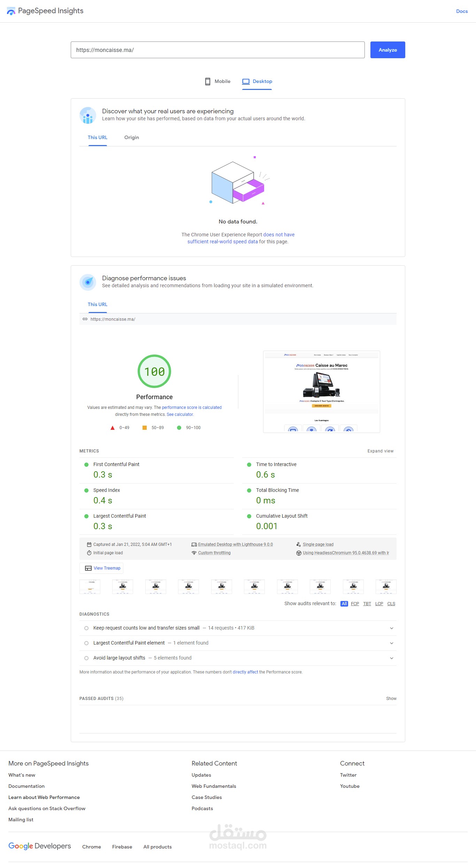Open Web Fundamentals footer link
Screen dimensions: 476x868
(x=214, y=786)
